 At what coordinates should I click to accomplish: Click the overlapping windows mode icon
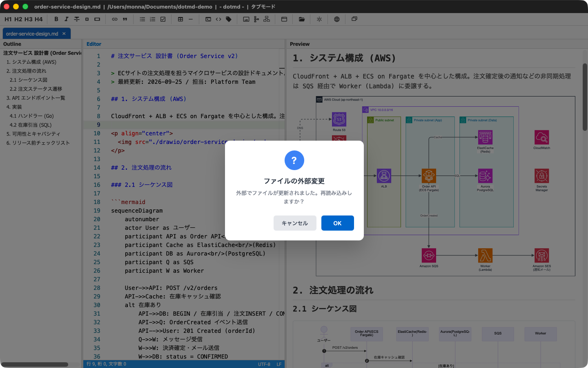(354, 19)
